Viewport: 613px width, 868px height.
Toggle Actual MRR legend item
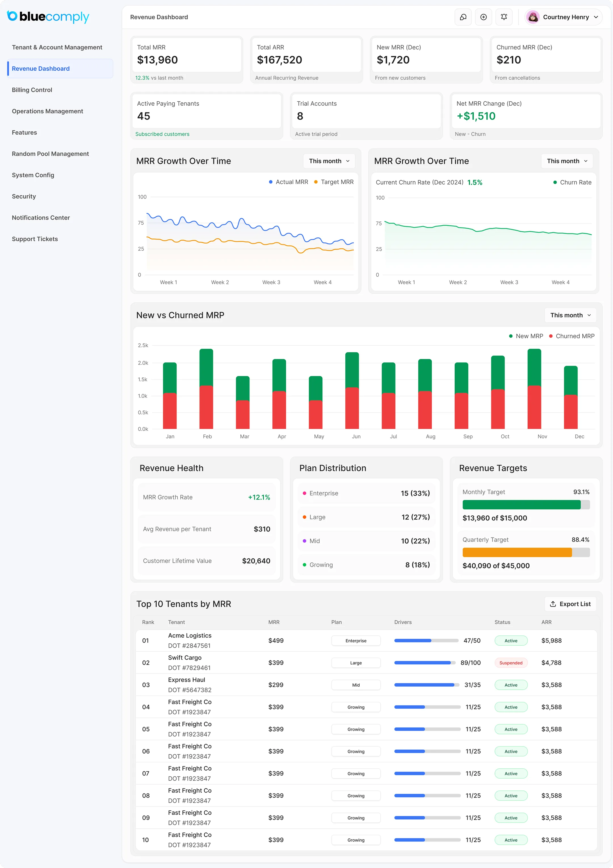(x=288, y=182)
